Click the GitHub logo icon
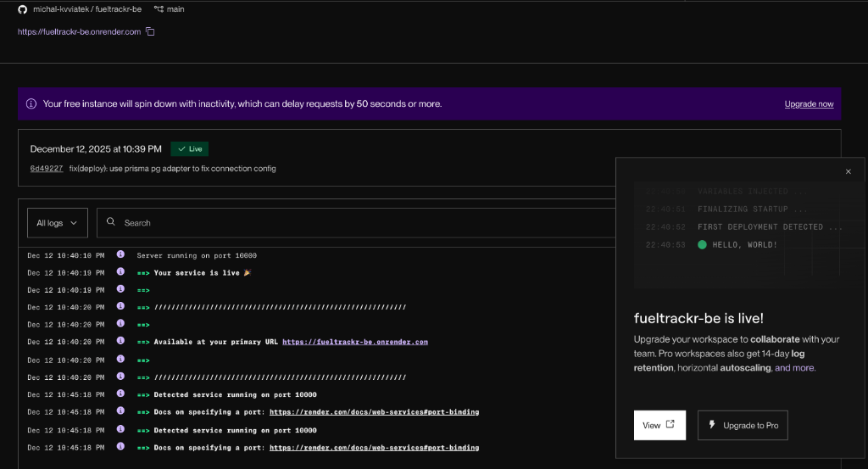Viewport: 868px width, 469px height. pos(22,8)
